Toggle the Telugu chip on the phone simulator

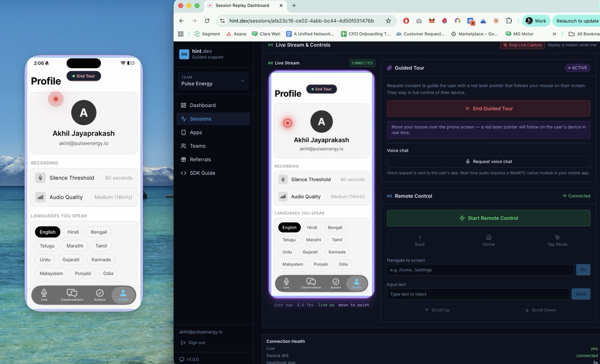pos(47,246)
